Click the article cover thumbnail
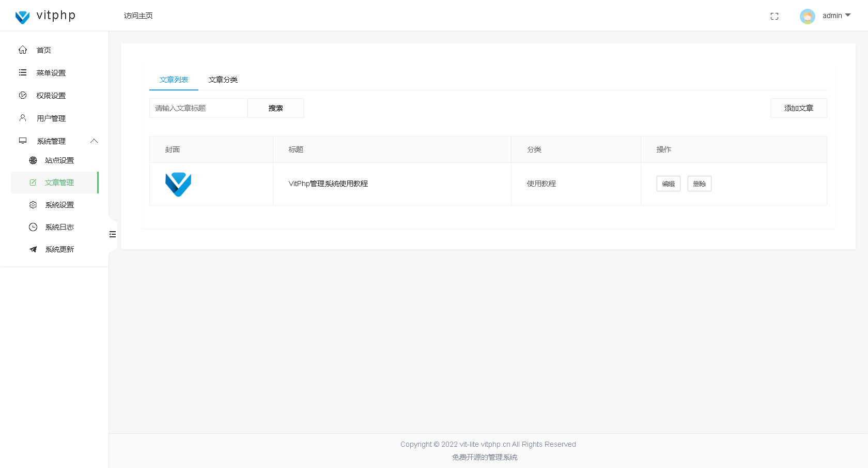The height and width of the screenshot is (468, 868). 178,184
